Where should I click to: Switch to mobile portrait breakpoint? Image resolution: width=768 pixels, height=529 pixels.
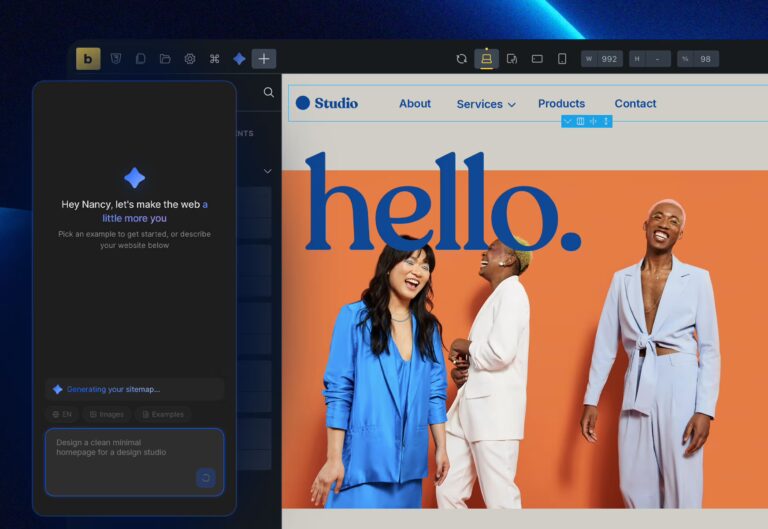562,59
